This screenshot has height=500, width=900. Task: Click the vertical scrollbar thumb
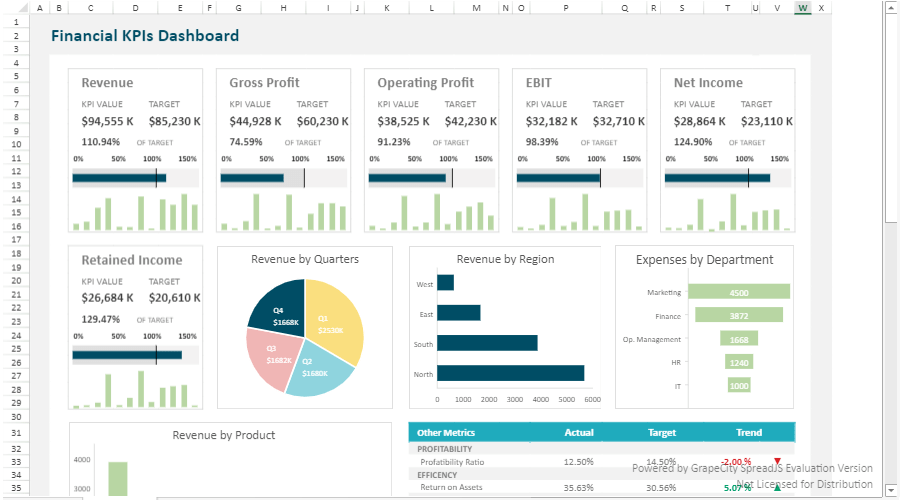(891, 110)
